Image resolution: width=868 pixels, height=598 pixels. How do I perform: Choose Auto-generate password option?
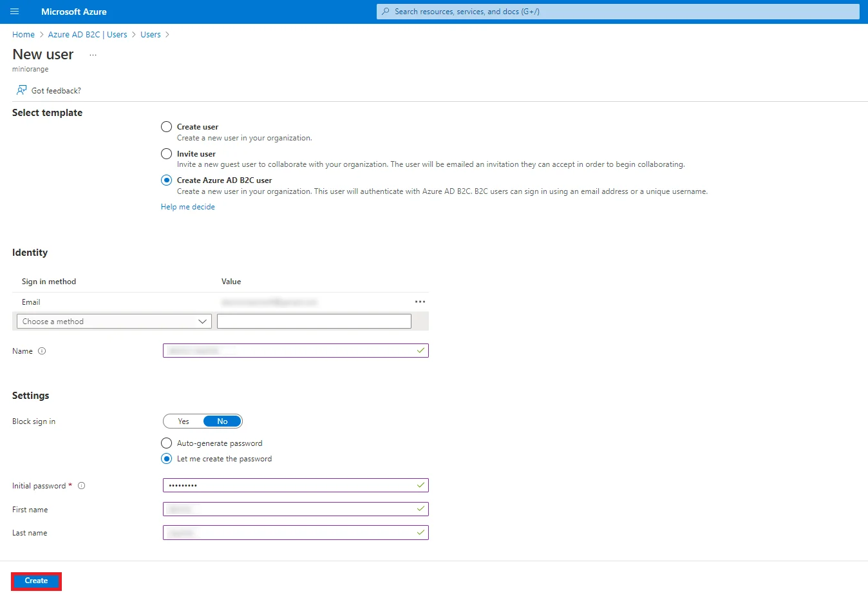click(x=166, y=443)
